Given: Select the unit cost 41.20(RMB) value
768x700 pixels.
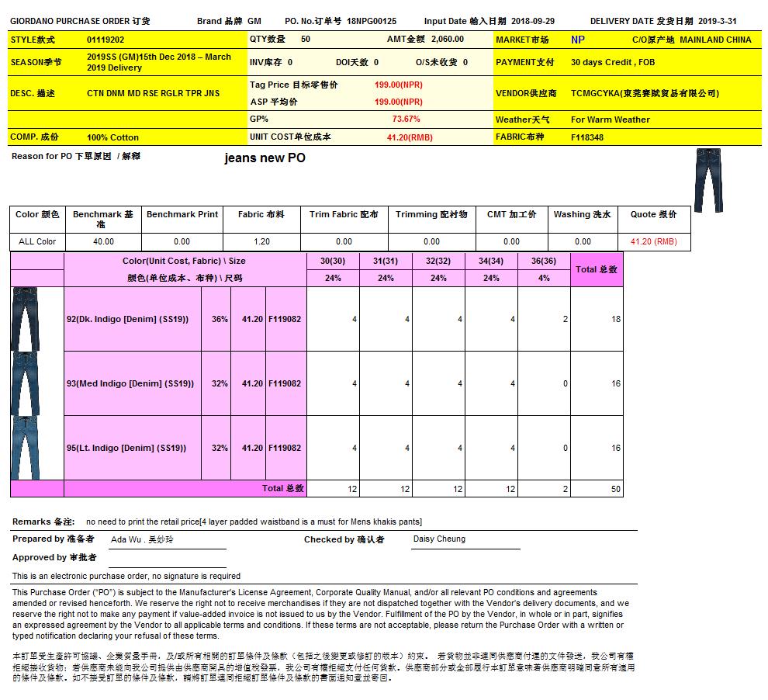Looking at the screenshot, I should coord(410,137).
